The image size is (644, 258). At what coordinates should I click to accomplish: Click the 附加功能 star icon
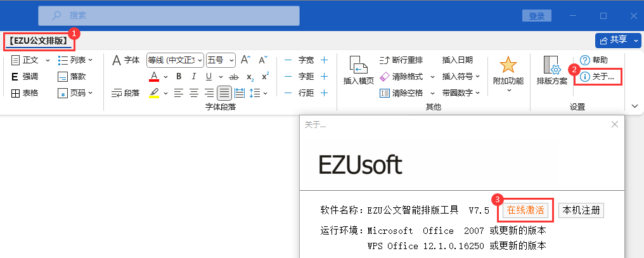click(508, 65)
